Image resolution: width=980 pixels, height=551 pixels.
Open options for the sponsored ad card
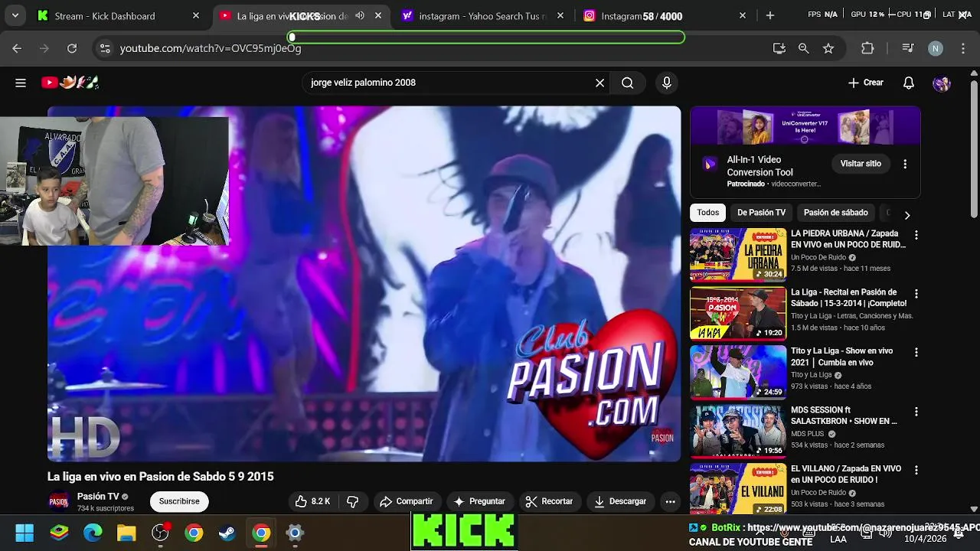[x=905, y=164]
